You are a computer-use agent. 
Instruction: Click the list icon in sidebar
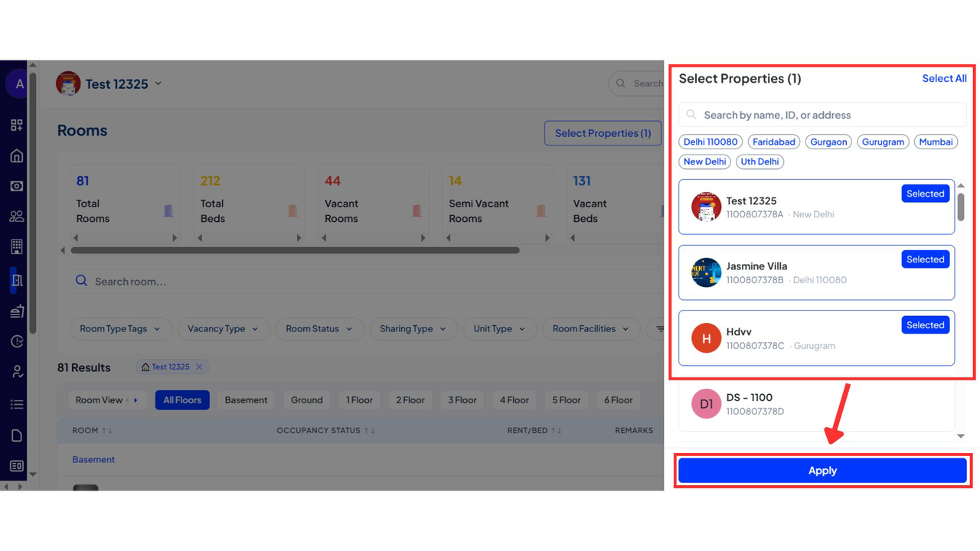point(16,404)
